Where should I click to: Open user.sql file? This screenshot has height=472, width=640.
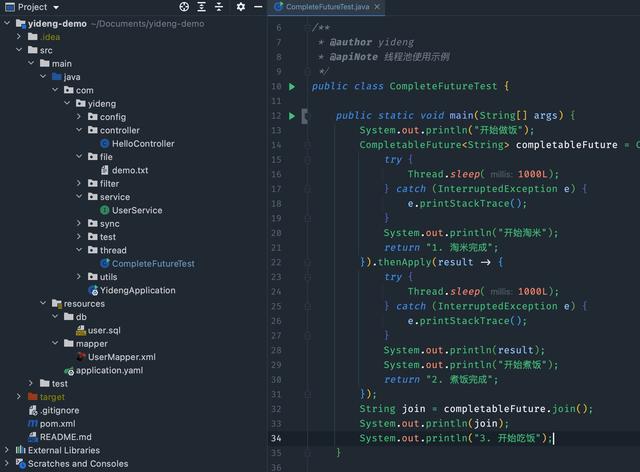coord(104,330)
